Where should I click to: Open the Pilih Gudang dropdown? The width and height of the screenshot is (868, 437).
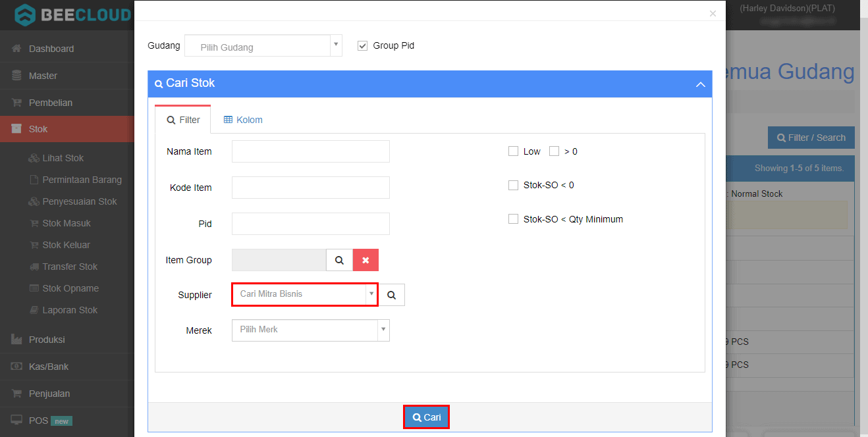[263, 46]
